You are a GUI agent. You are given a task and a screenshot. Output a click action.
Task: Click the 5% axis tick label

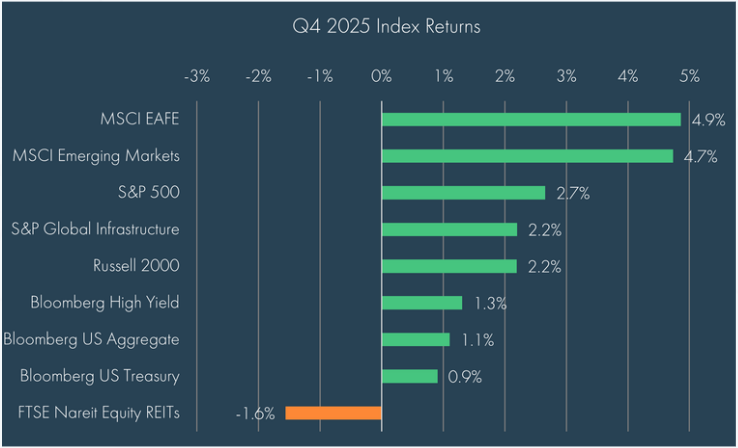coord(689,76)
